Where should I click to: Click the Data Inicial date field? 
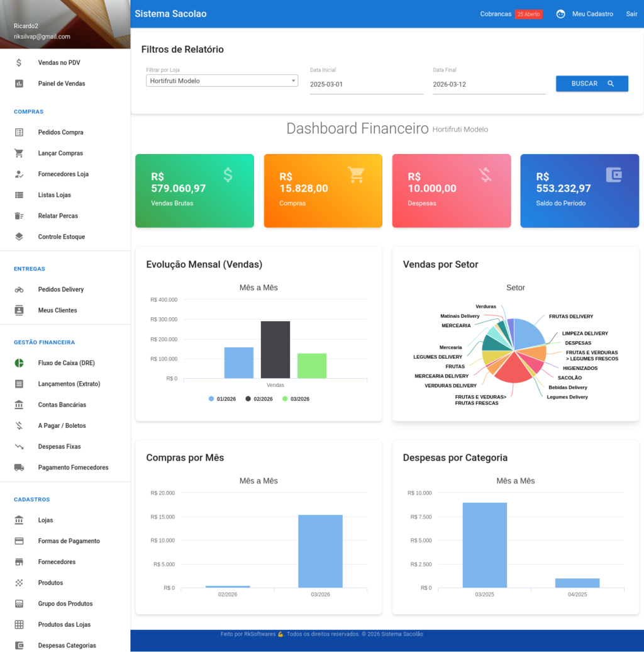click(366, 84)
